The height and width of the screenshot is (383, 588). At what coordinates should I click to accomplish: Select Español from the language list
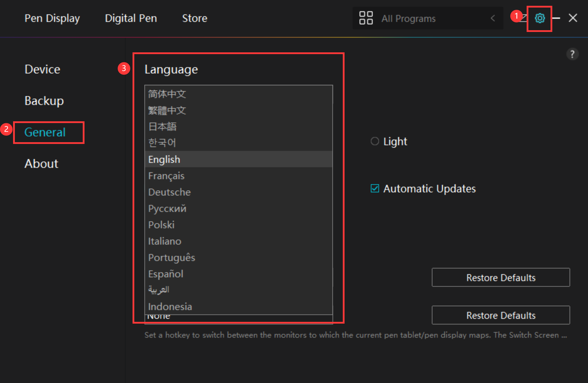(165, 274)
